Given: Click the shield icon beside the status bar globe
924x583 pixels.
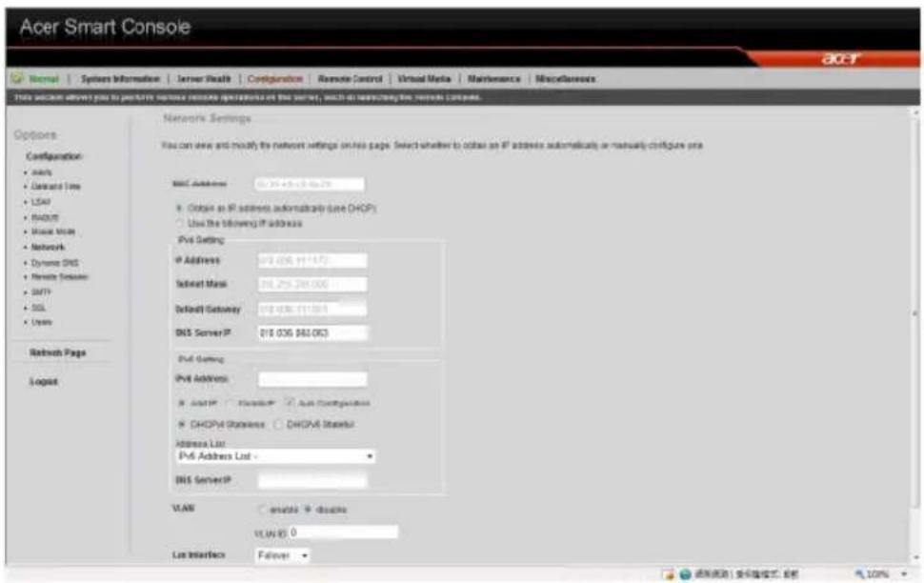Looking at the screenshot, I should 669,574.
